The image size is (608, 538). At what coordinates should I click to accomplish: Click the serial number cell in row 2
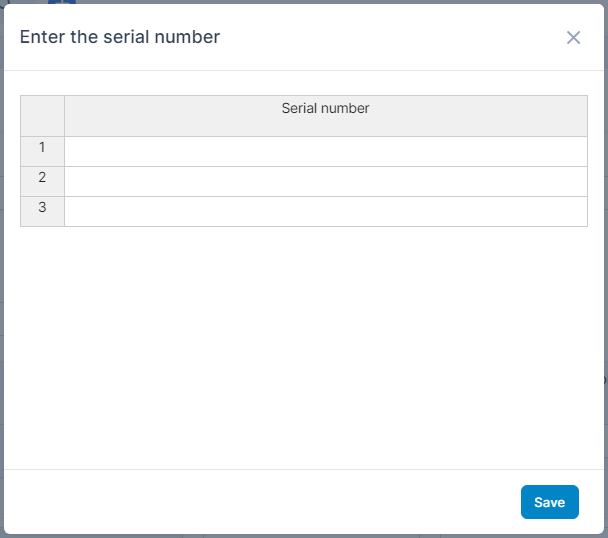325,181
